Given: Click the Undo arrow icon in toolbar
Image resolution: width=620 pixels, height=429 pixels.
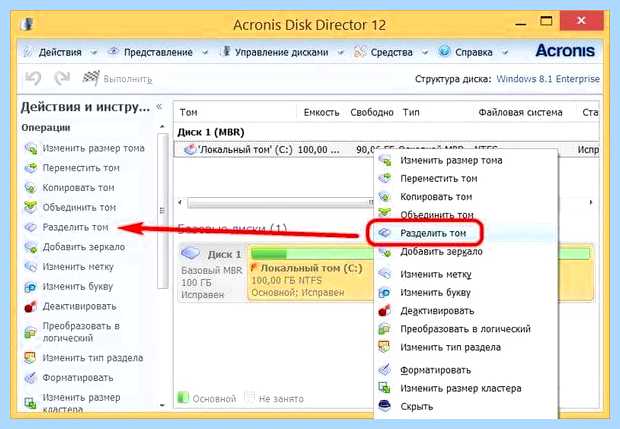Looking at the screenshot, I should tap(33, 78).
